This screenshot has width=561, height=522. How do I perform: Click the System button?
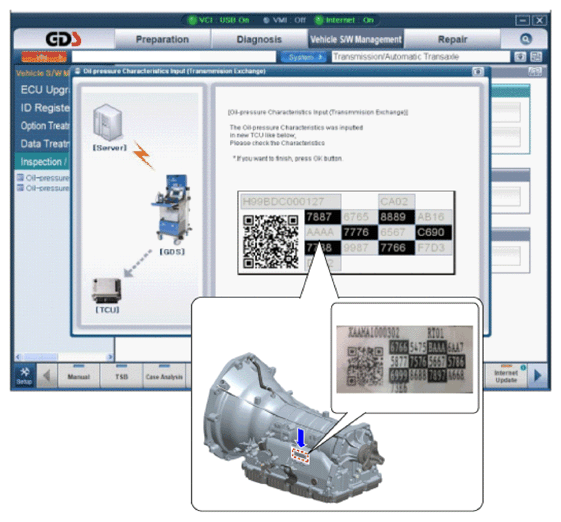coord(303,57)
